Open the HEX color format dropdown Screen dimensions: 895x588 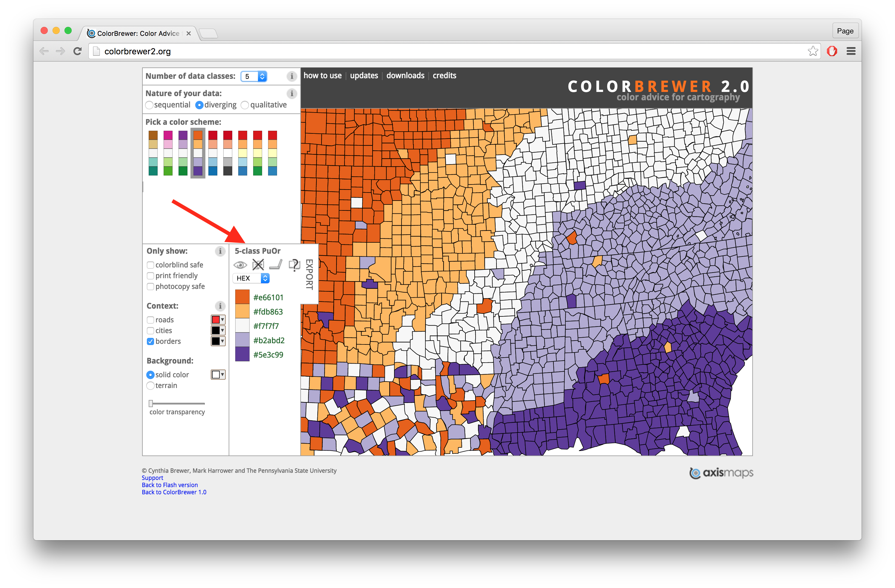[x=251, y=278]
